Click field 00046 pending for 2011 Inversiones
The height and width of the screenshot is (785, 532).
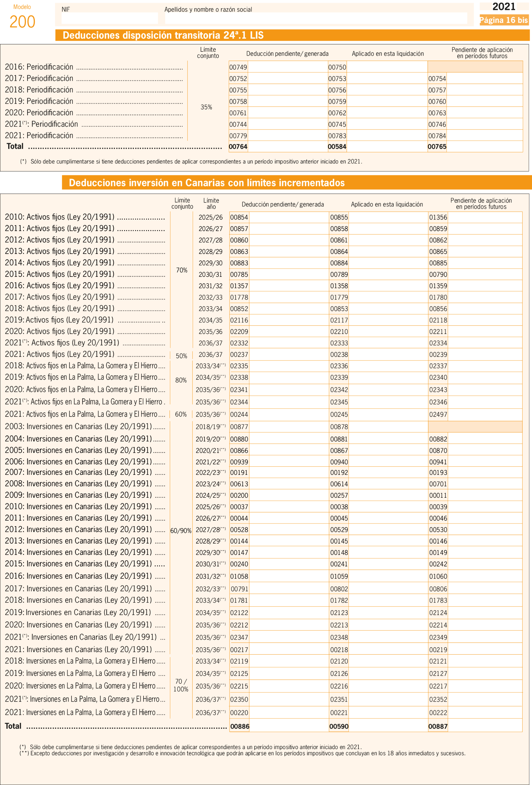click(485, 518)
